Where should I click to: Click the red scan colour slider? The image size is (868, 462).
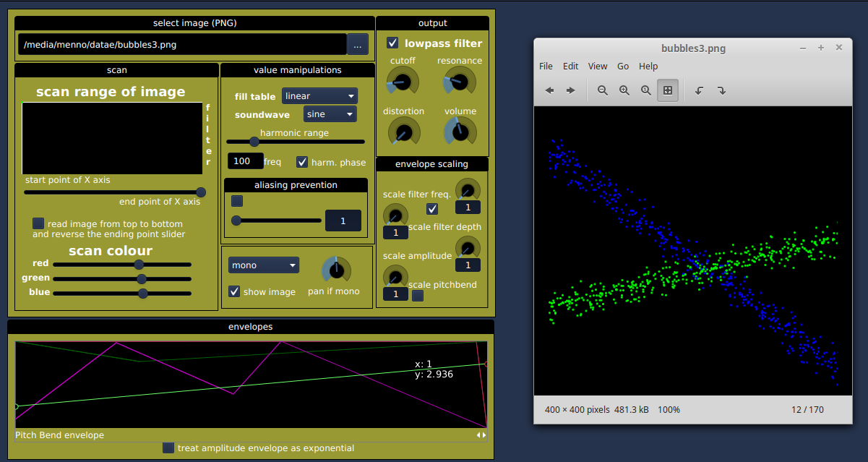coord(121,265)
